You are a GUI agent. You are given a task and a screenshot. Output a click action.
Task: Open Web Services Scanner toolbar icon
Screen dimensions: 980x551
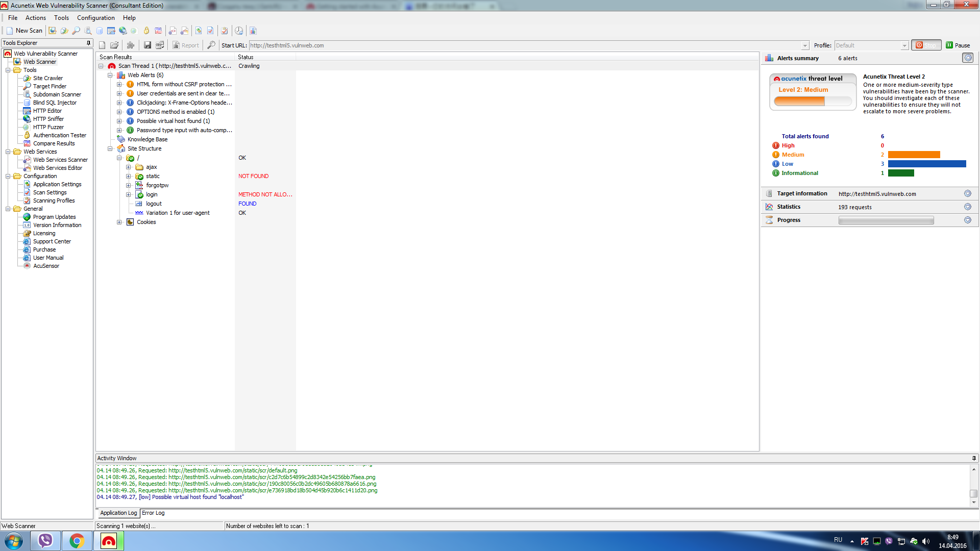point(173,31)
